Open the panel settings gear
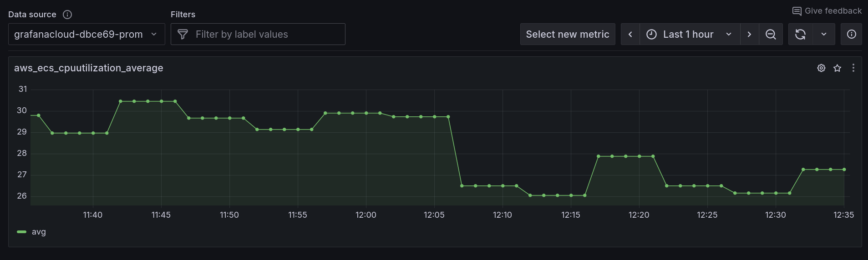Screen dimensions: 868x260 pyautogui.click(x=821, y=68)
